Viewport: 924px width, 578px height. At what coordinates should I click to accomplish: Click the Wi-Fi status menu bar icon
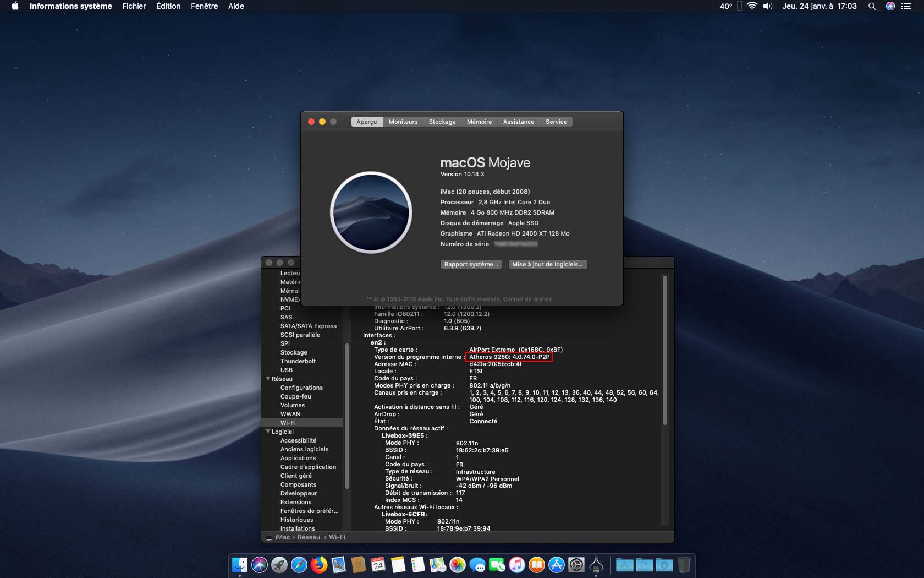pyautogui.click(x=752, y=6)
